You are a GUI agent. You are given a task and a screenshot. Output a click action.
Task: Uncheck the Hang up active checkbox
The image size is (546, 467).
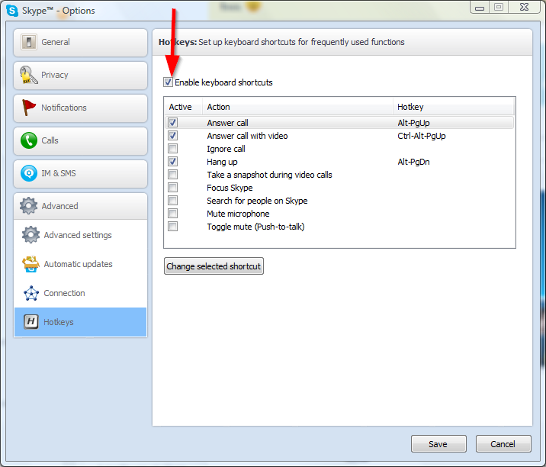(x=173, y=161)
